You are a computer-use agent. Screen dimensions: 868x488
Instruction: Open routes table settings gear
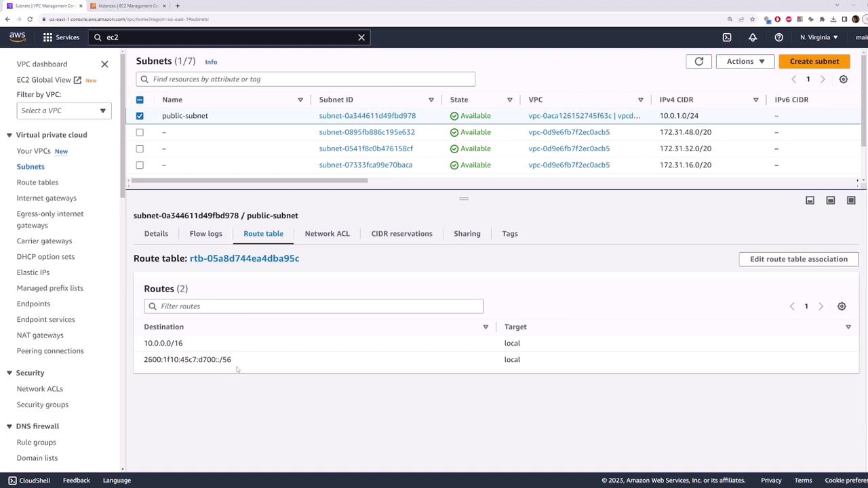842,306
